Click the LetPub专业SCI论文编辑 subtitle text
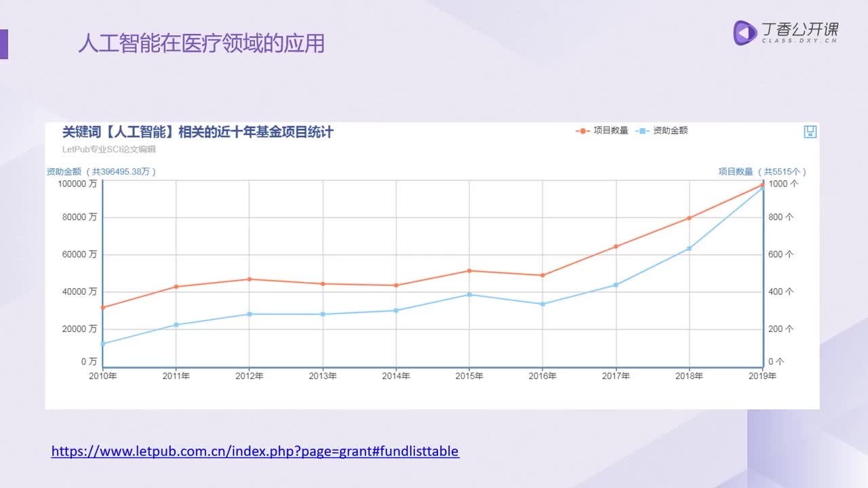This screenshot has height=488, width=868. [109, 149]
